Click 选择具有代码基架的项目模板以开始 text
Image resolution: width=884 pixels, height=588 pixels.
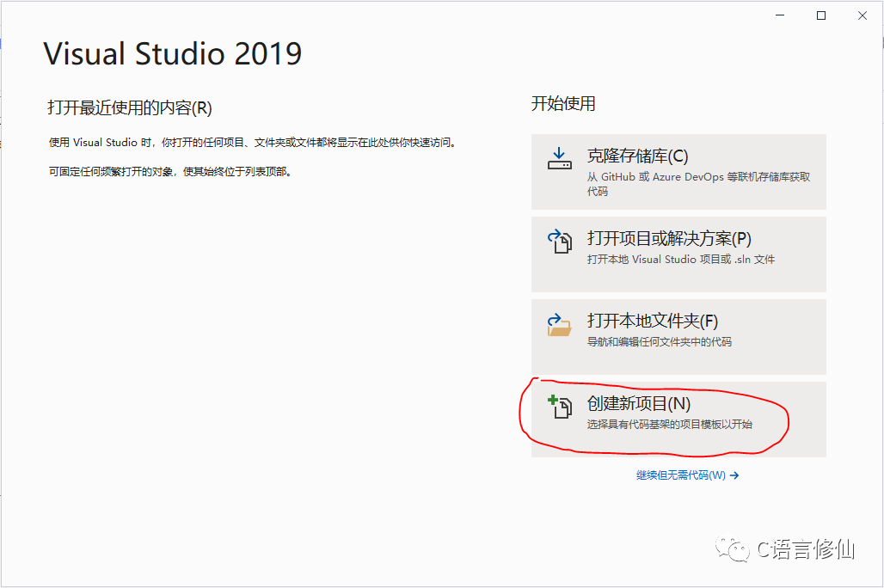point(669,424)
